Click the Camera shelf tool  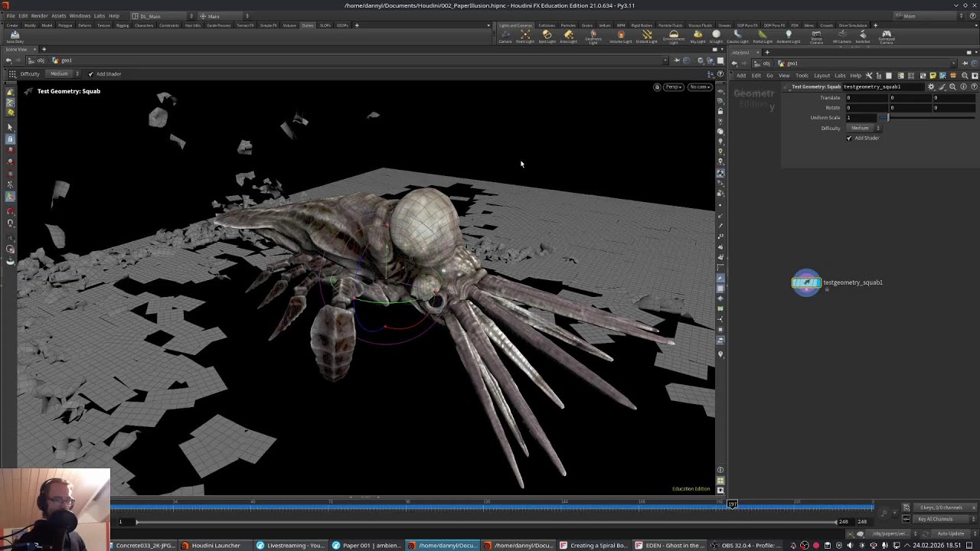pos(505,36)
